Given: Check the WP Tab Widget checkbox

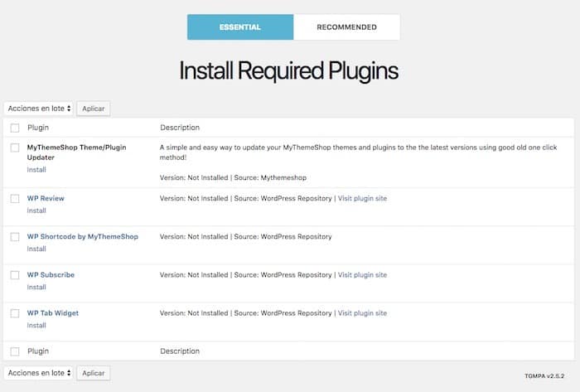Looking at the screenshot, I should 15,313.
